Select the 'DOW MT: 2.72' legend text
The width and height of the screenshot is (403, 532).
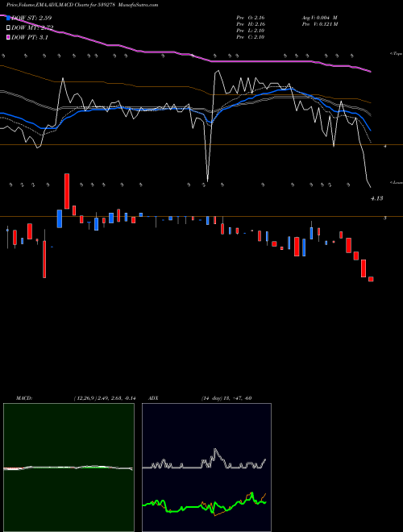point(32,27)
